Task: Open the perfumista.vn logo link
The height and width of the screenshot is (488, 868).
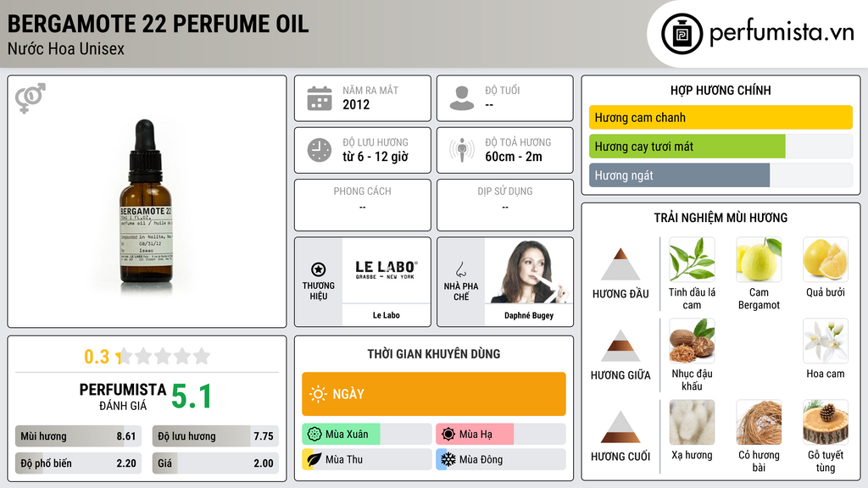Action: (761, 34)
